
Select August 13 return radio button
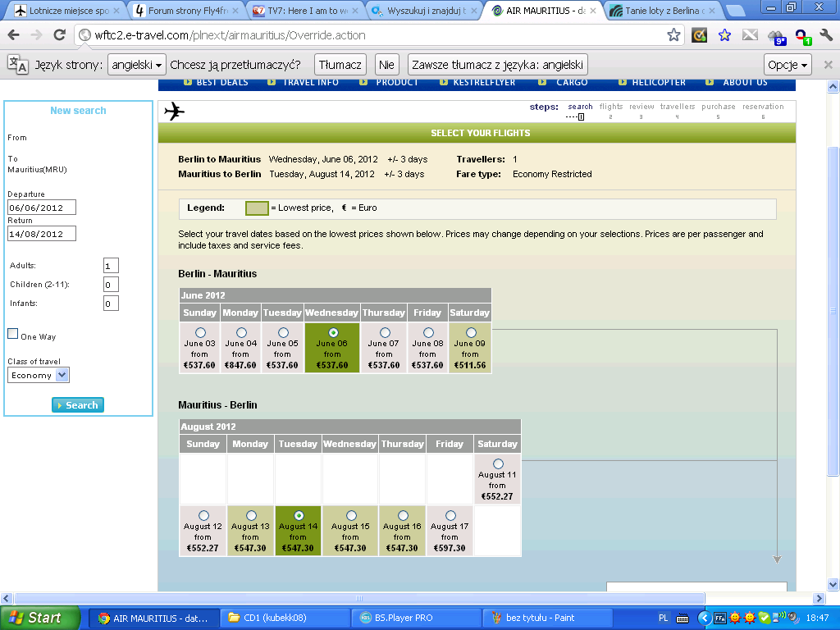[x=251, y=515]
